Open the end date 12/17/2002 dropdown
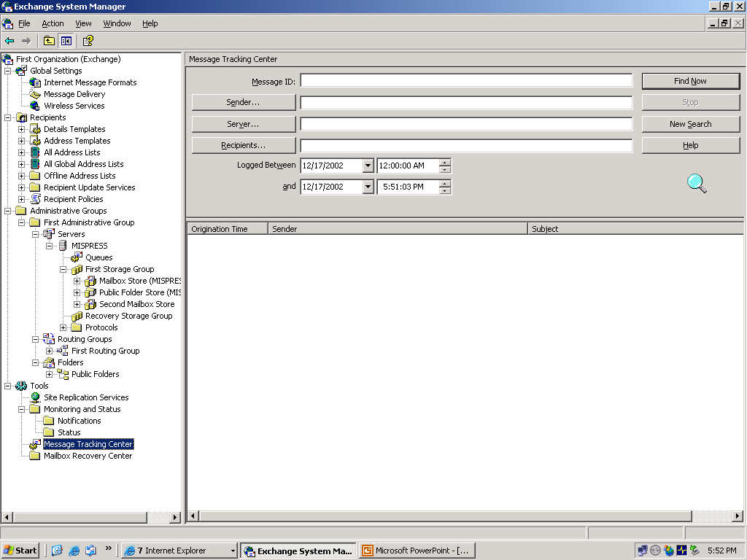The image size is (747, 560). pos(368,187)
